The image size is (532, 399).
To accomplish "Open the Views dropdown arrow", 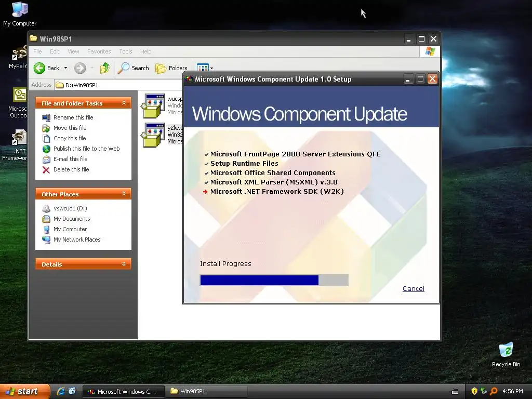I will [x=212, y=68].
